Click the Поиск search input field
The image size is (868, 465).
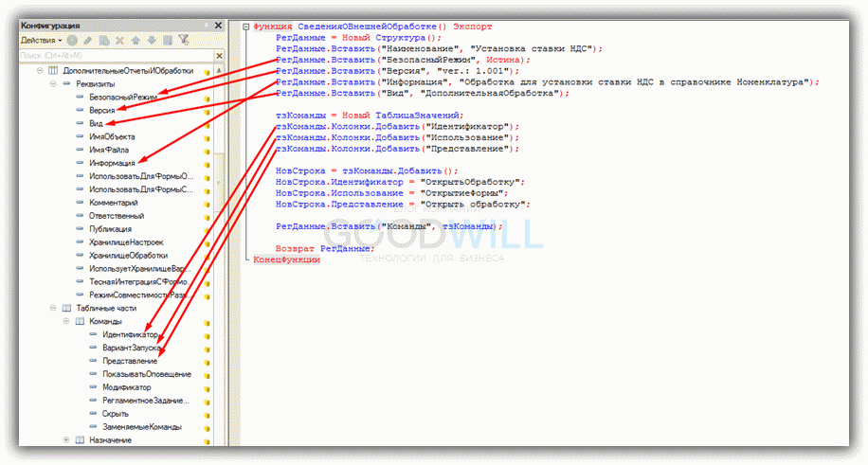point(104,56)
